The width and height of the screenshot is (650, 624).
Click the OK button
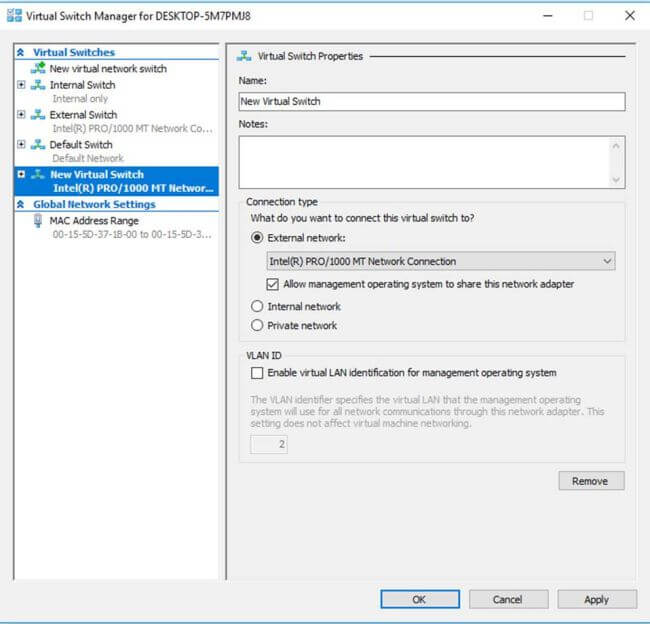point(420,599)
